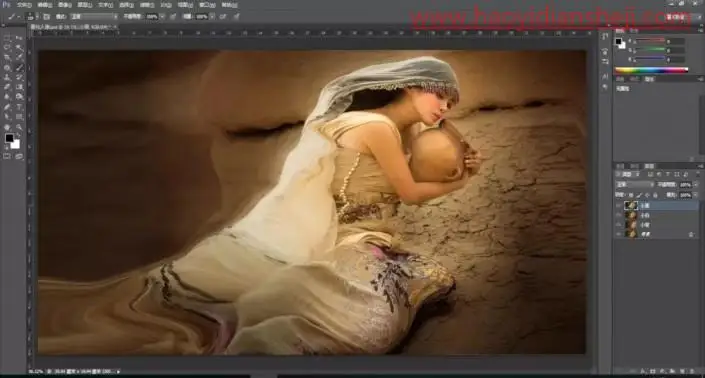Image resolution: width=705 pixels, height=378 pixels.
Task: Toggle lock image pixels in Layers panel
Action: (639, 195)
